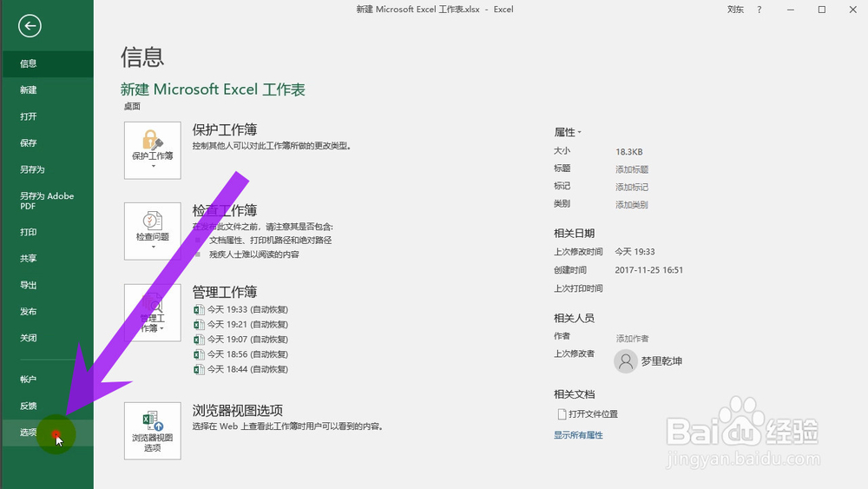Viewport: 868px width, 489px height.
Task: Open the 今天 19:07 (自动恢复) version
Action: pos(247,340)
